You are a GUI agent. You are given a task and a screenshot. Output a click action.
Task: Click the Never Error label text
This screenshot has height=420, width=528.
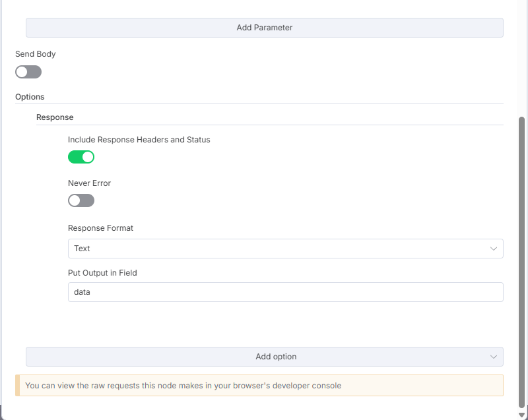point(89,183)
